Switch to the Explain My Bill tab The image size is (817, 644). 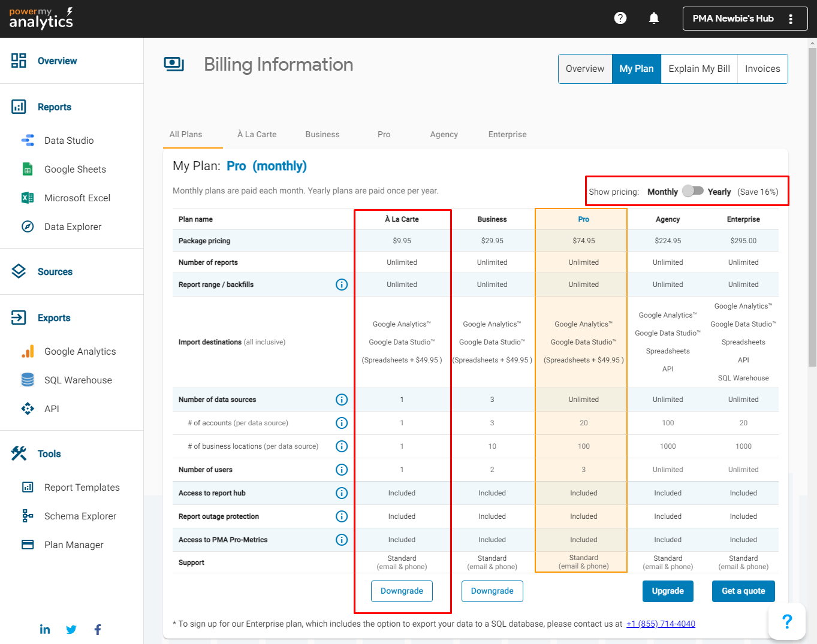[699, 69]
